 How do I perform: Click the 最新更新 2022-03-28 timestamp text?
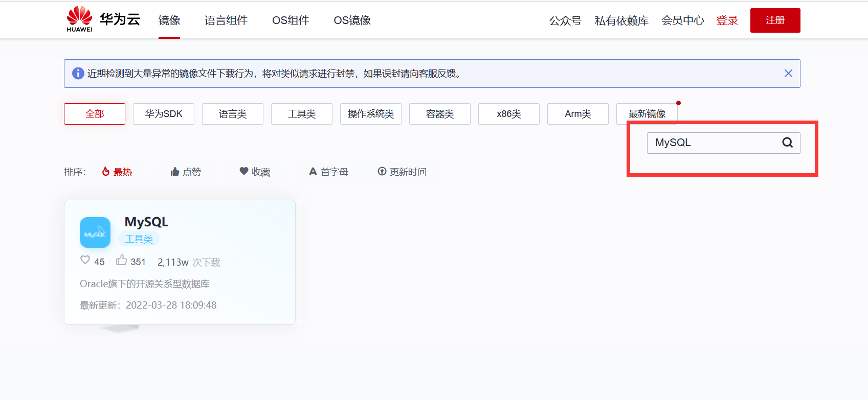pos(148,305)
